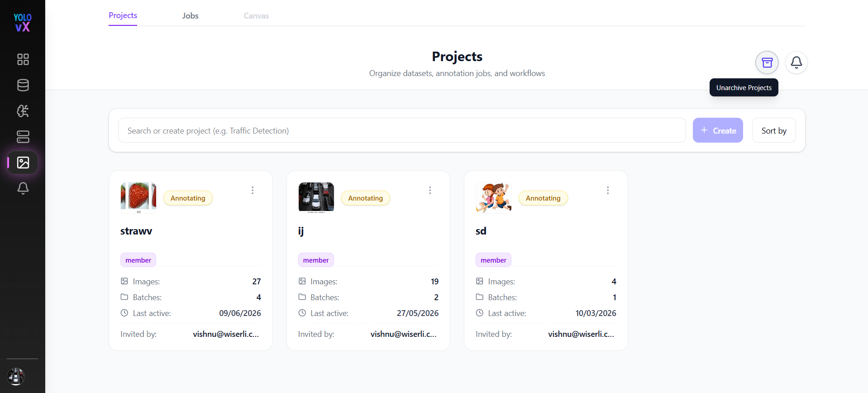Viewport: 868px width, 393px height.
Task: Click the Create project button
Action: pyautogui.click(x=718, y=130)
